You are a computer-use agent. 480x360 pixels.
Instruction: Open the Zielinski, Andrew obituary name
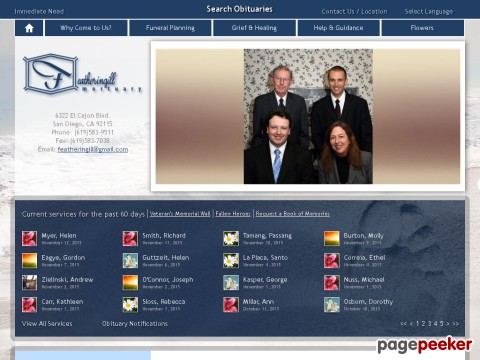(67, 280)
